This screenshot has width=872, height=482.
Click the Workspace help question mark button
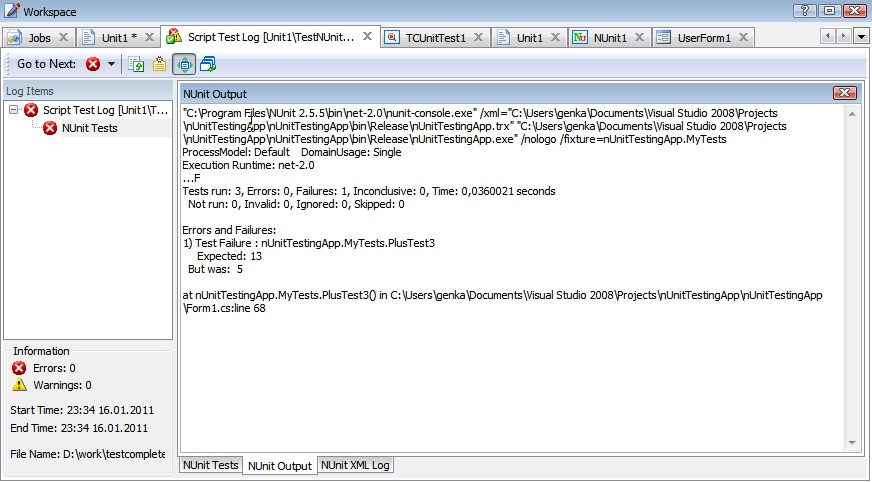(805, 11)
